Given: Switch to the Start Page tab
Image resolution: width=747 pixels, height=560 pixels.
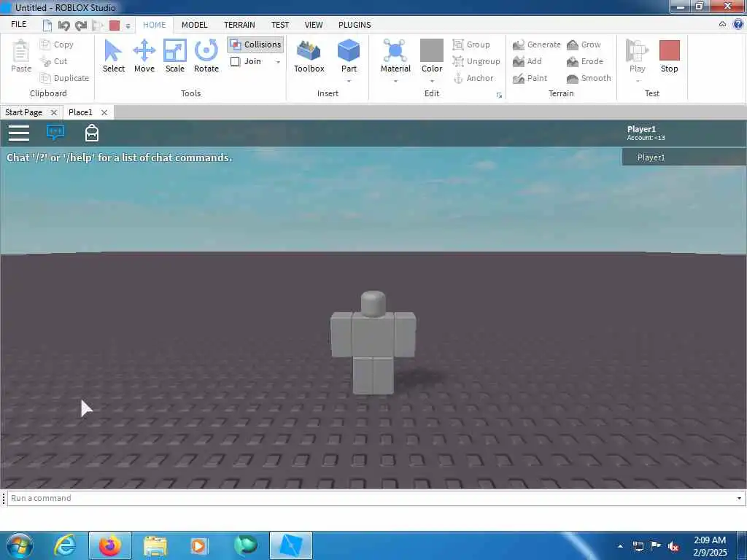Looking at the screenshot, I should pos(24,112).
